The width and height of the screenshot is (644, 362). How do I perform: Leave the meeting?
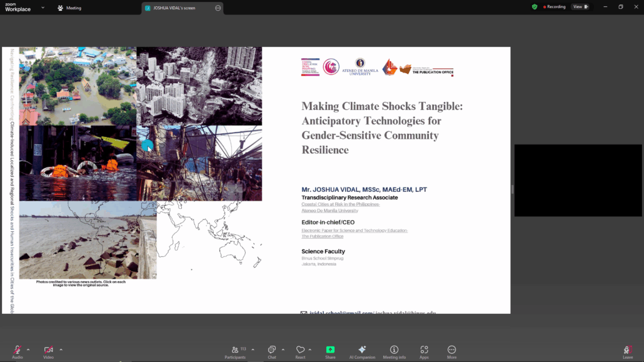point(628,352)
